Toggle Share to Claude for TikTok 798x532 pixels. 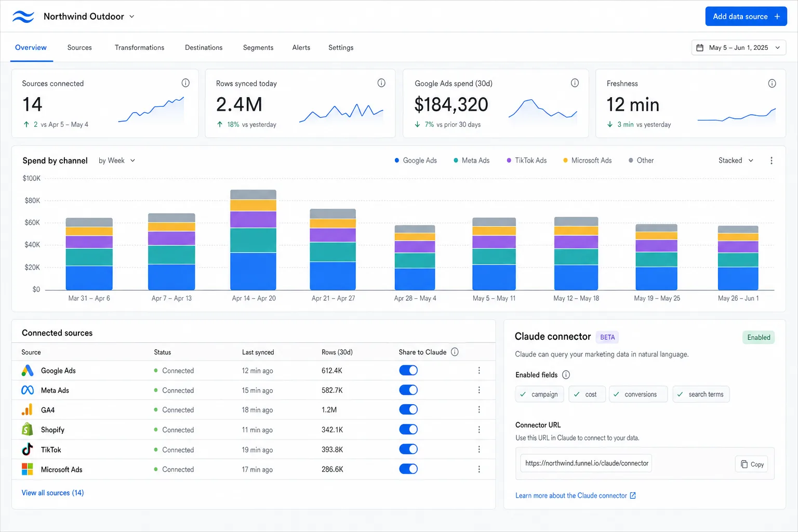[x=408, y=449]
